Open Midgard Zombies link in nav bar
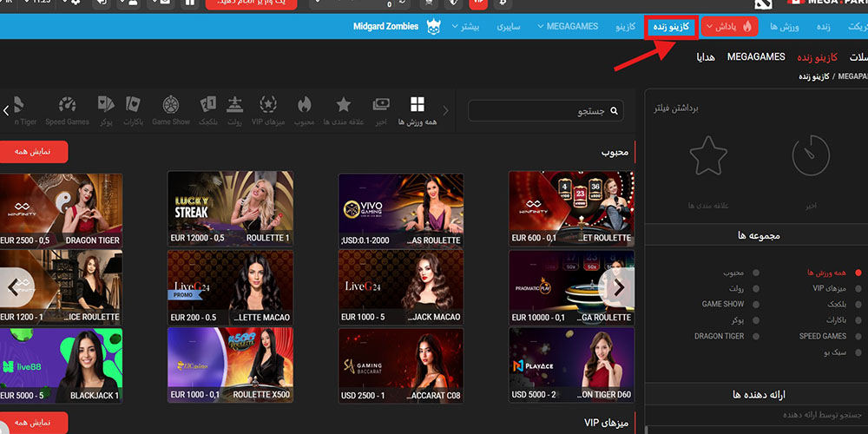Viewport: 868px width, 434px height. coord(386,27)
